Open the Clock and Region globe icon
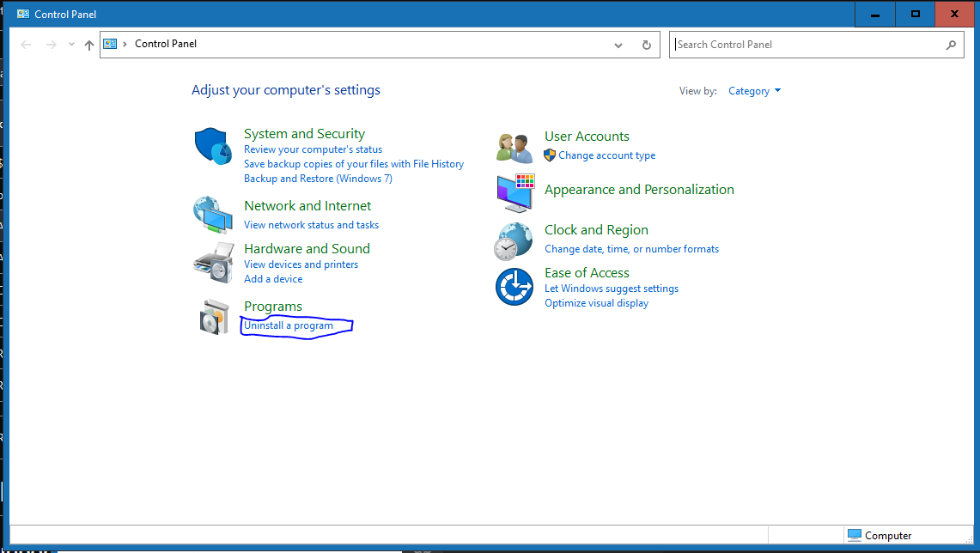 [x=514, y=241]
